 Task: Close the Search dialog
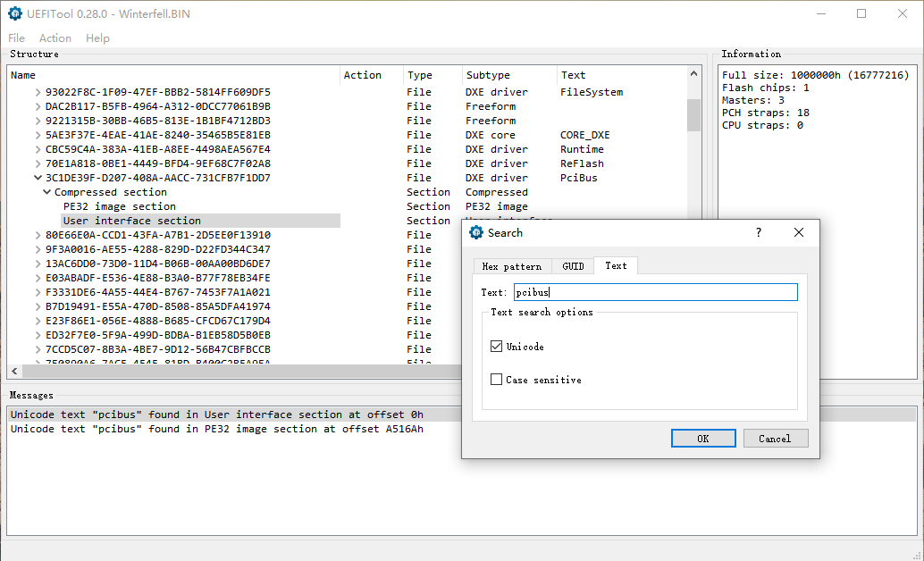799,233
